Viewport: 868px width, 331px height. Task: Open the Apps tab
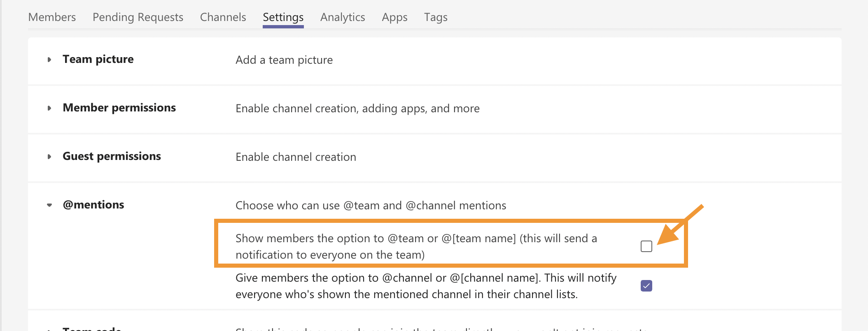(x=394, y=17)
